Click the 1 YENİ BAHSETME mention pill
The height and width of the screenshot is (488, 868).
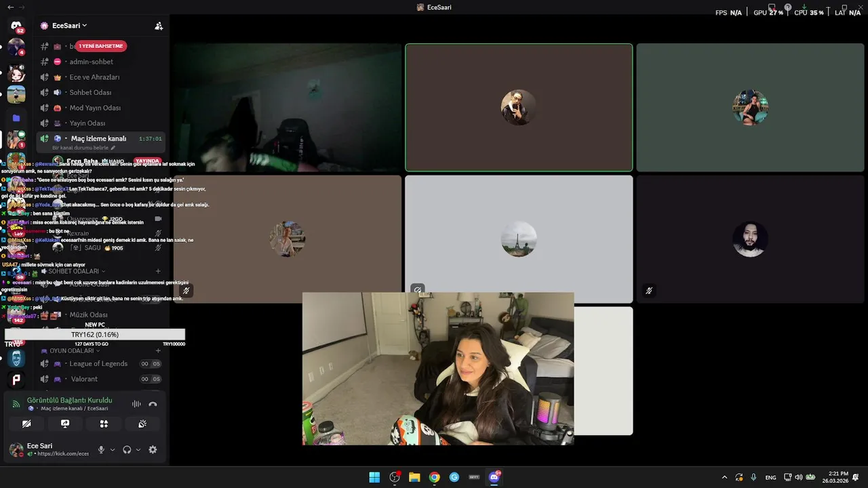coord(101,46)
